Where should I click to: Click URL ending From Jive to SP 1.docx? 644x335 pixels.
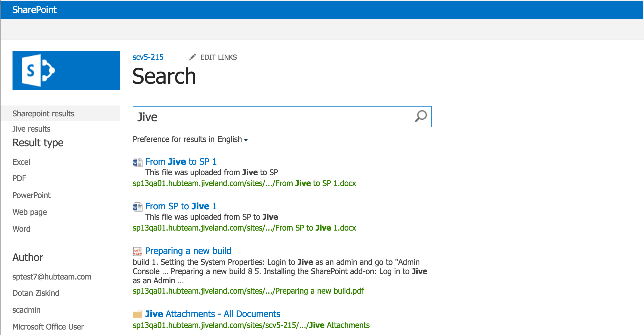(244, 184)
